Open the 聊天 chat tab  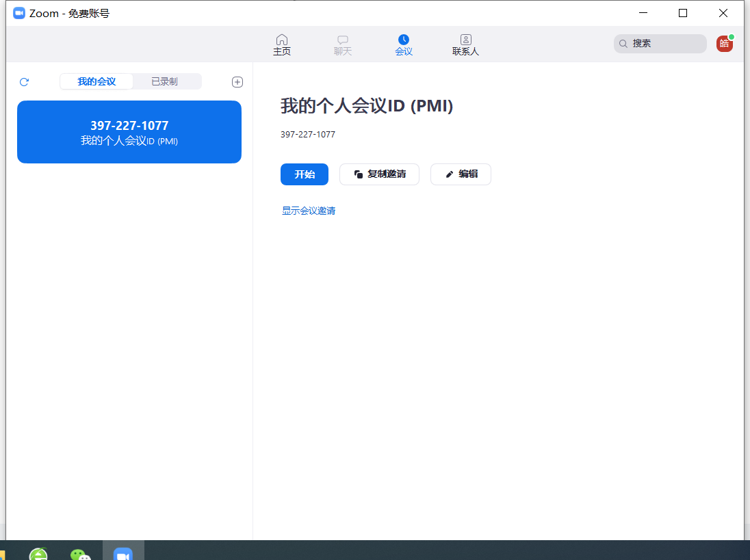[342, 45]
